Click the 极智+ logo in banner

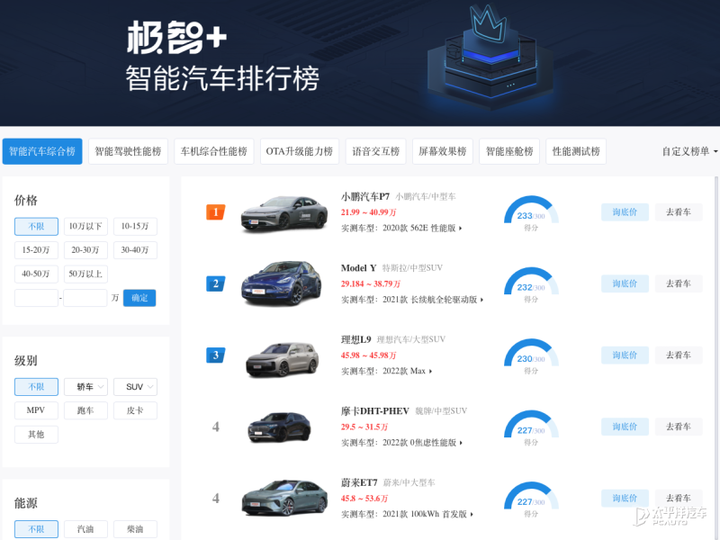click(177, 38)
